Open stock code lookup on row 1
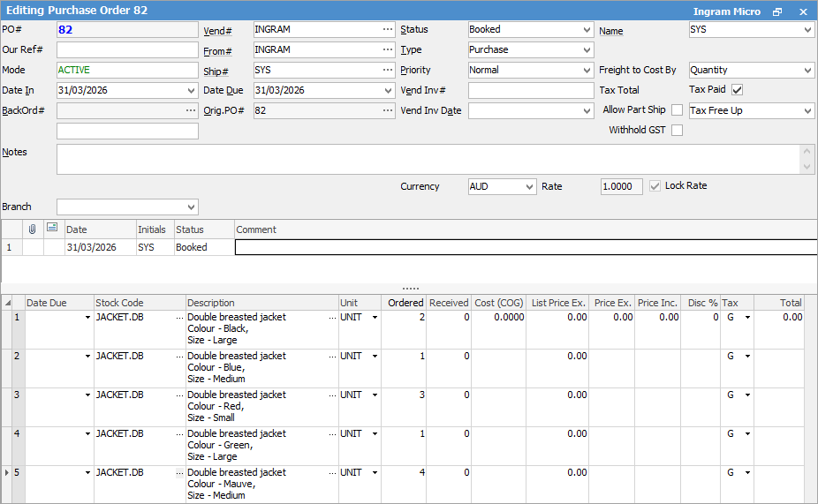Viewport: 818px width, 504px height. [x=180, y=318]
